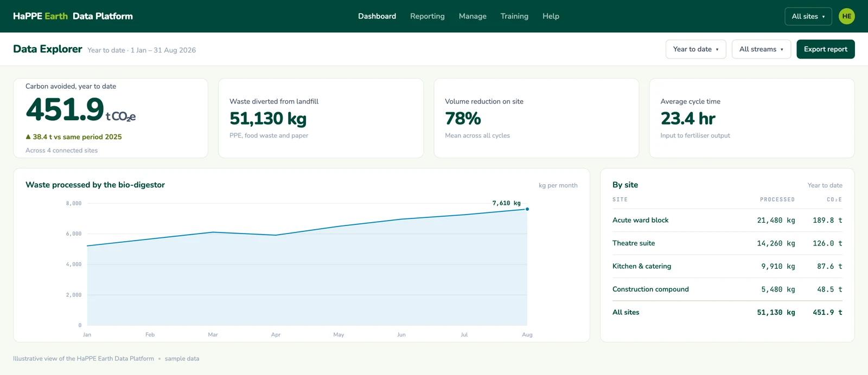The height and width of the screenshot is (375, 868).
Task: Click the 78% volume reduction value
Action: pyautogui.click(x=463, y=118)
